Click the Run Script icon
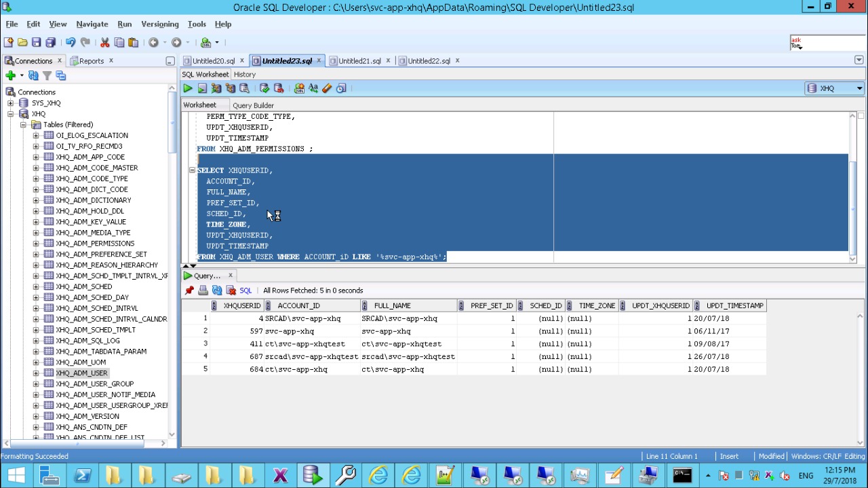 coord(201,88)
